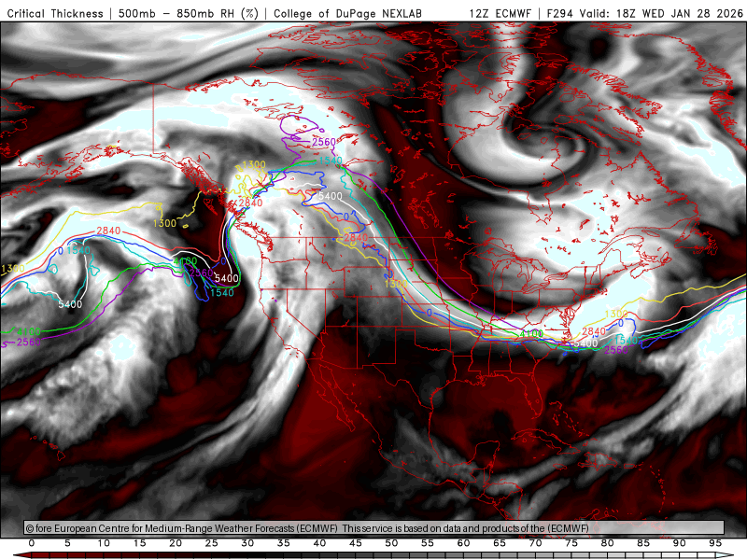
Task: Select the 50 tick label on the color bar
Action: click(391, 543)
